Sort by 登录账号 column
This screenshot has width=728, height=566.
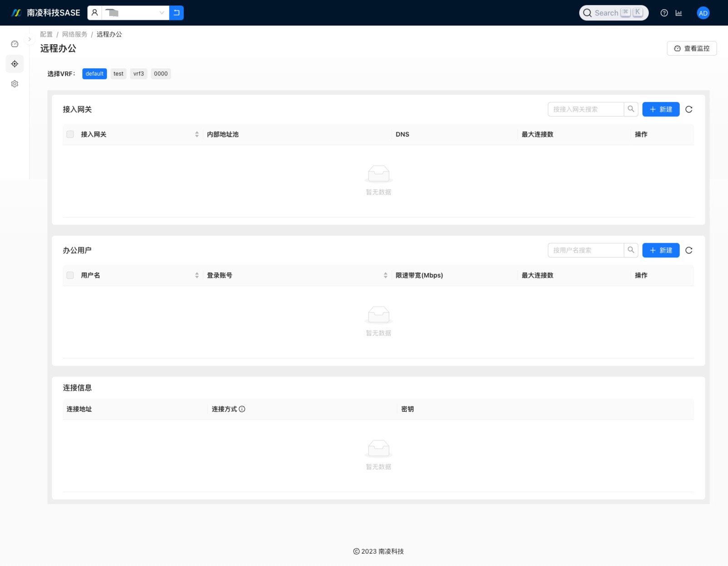(x=385, y=275)
